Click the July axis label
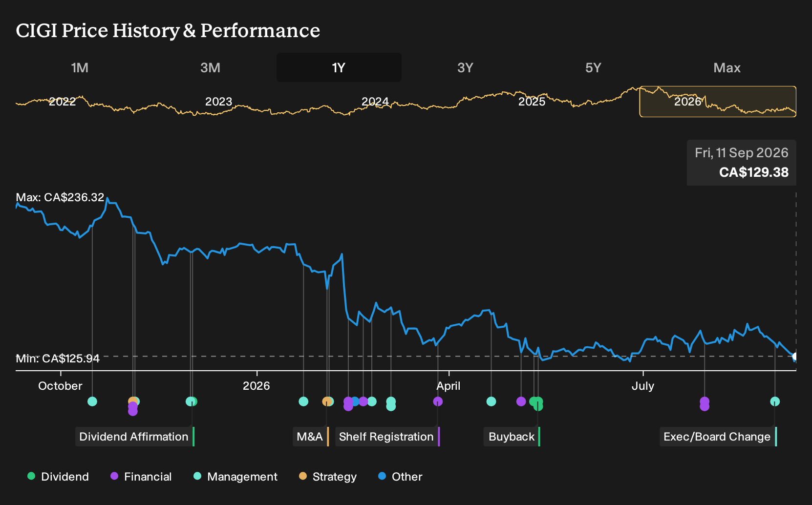Screen dimensions: 812x505 click(643, 386)
